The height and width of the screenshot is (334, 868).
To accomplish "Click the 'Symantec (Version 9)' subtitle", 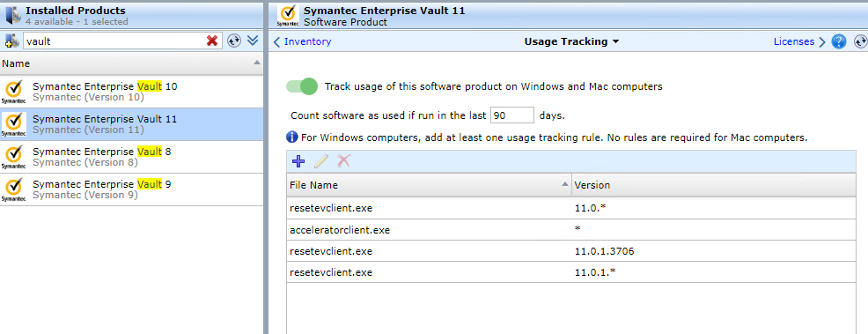I will click(x=85, y=195).
